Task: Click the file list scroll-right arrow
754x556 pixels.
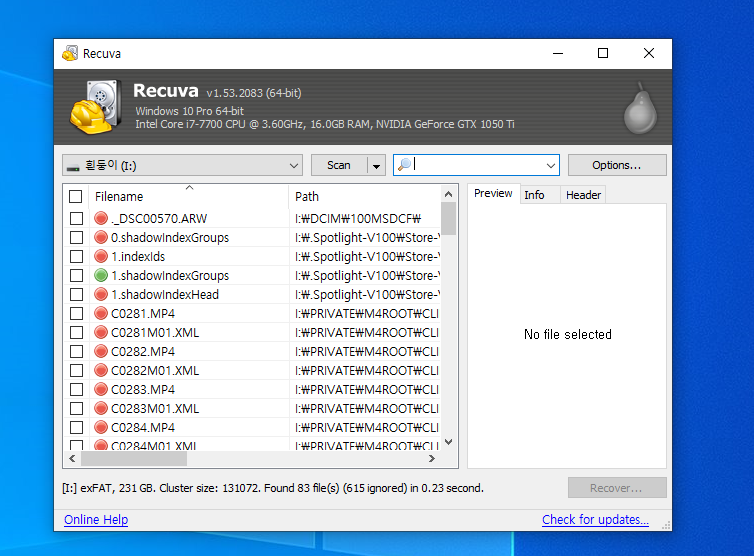Action: click(432, 459)
